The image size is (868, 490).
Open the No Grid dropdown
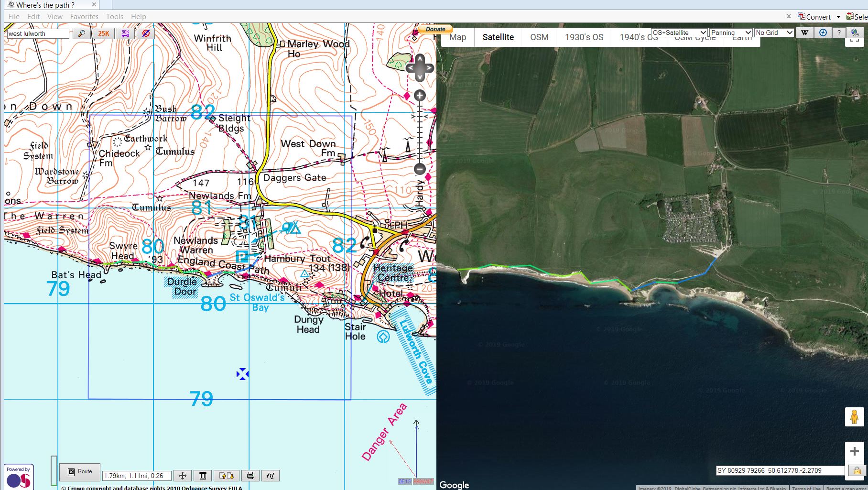tap(773, 32)
